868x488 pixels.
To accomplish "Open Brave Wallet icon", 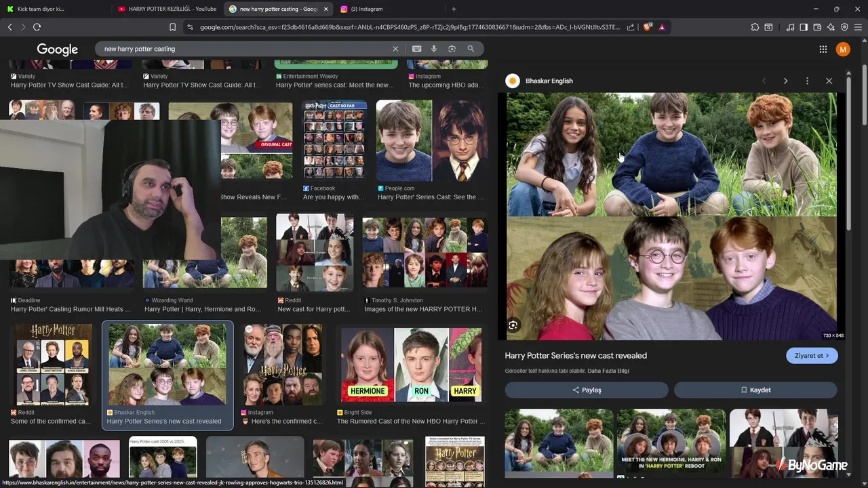I will coord(817,27).
